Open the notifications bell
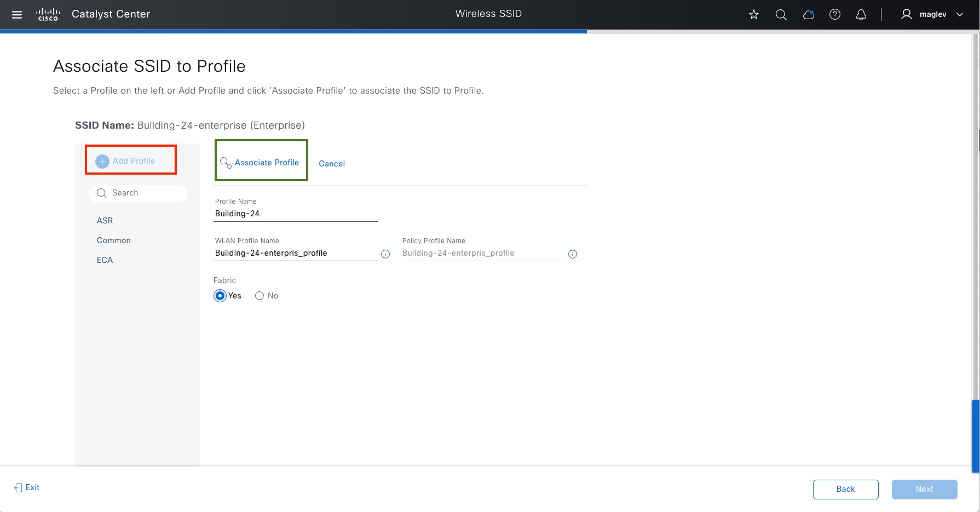The height and width of the screenshot is (512, 980). pos(861,15)
